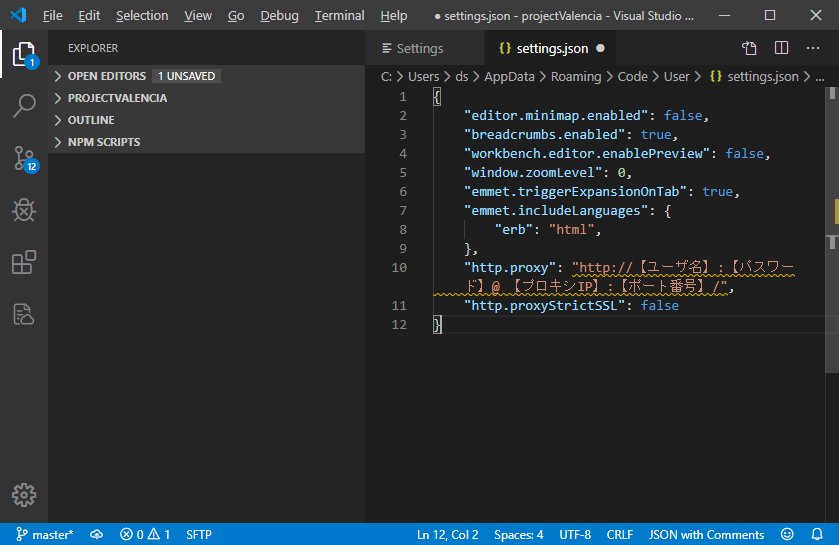The height and width of the screenshot is (545, 839).
Task: Open notifications bell in status bar
Action: [x=817, y=535]
